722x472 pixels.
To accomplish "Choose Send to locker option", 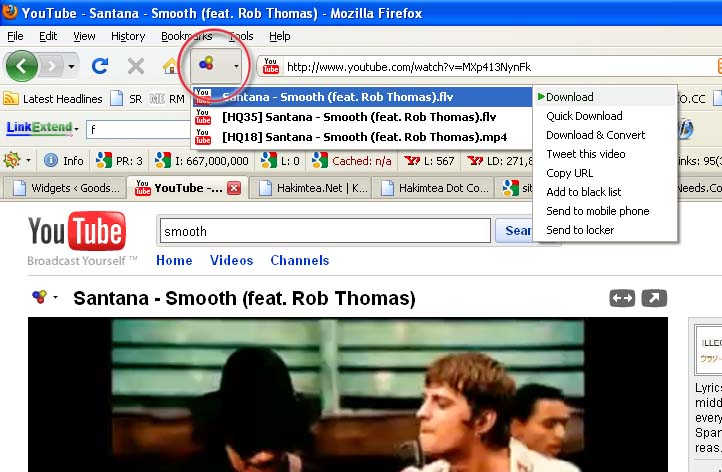I will click(605, 230).
